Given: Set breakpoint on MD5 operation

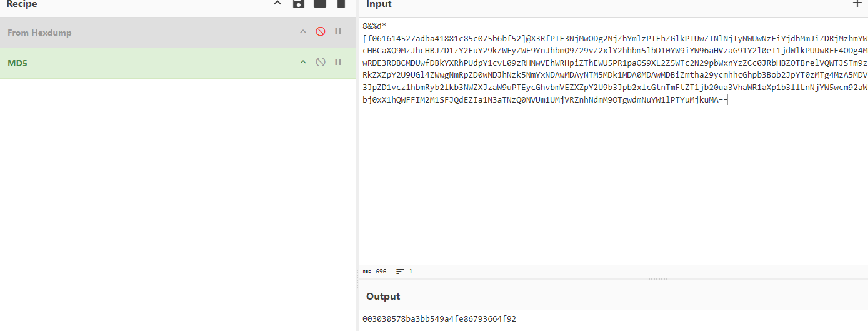Looking at the screenshot, I should click(x=338, y=62).
